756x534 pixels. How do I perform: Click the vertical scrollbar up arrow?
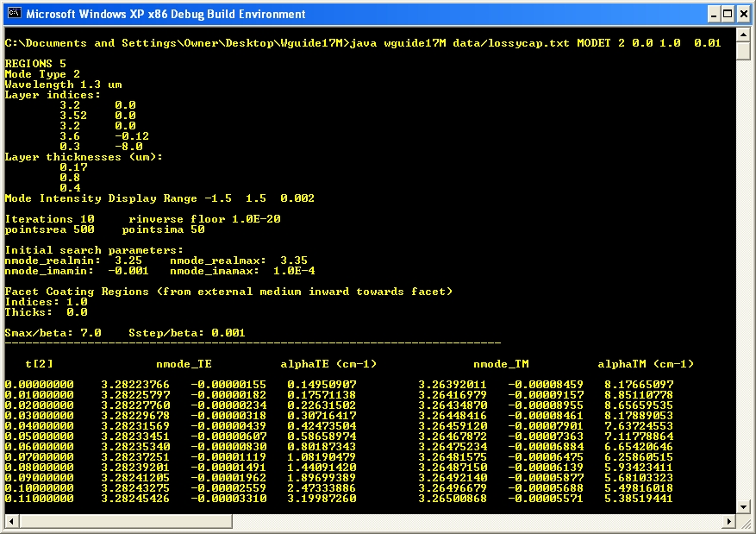pos(743,35)
